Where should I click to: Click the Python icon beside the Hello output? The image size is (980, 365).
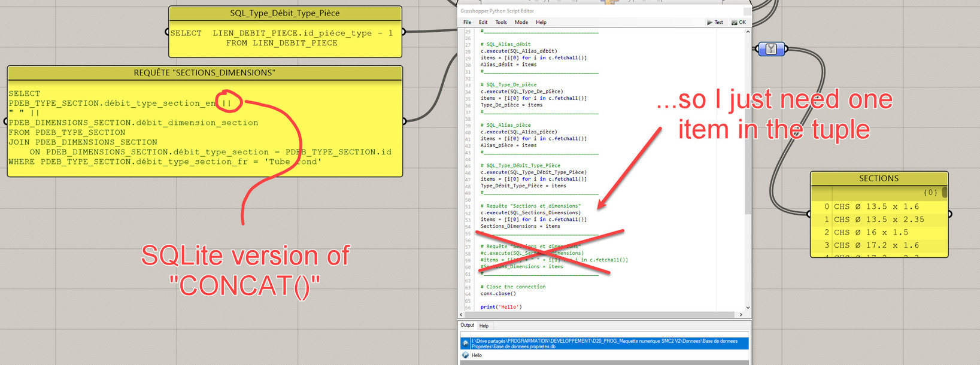click(x=466, y=355)
